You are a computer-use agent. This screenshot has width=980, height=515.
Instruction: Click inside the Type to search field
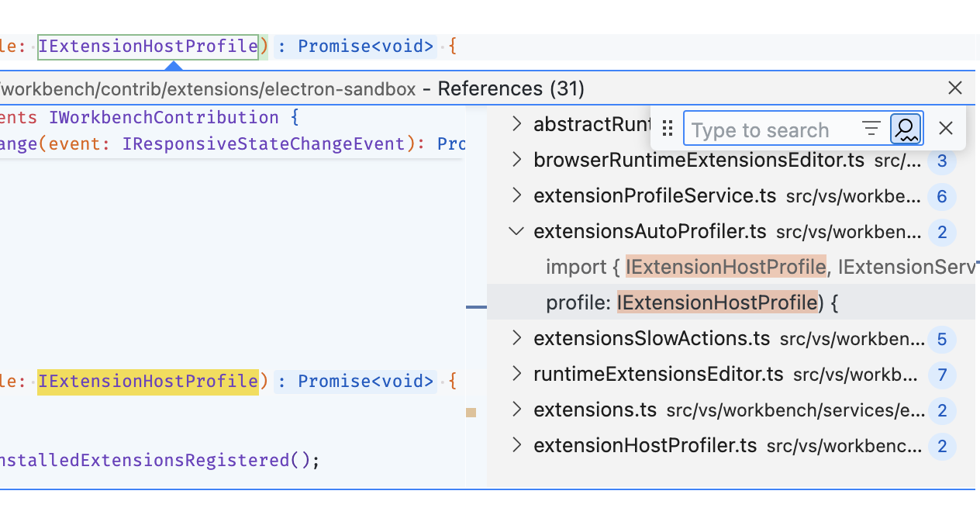click(x=760, y=130)
